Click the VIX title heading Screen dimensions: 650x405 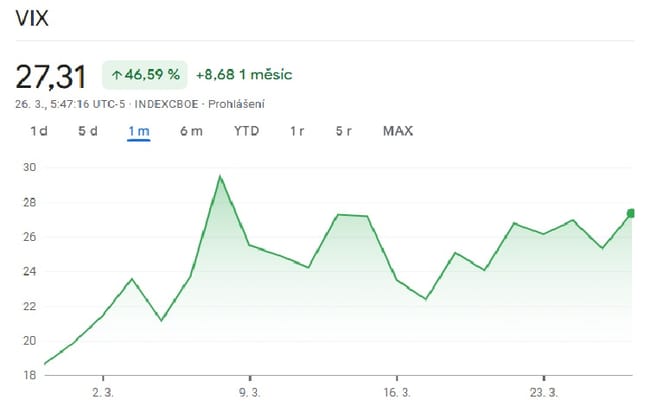click(x=33, y=20)
